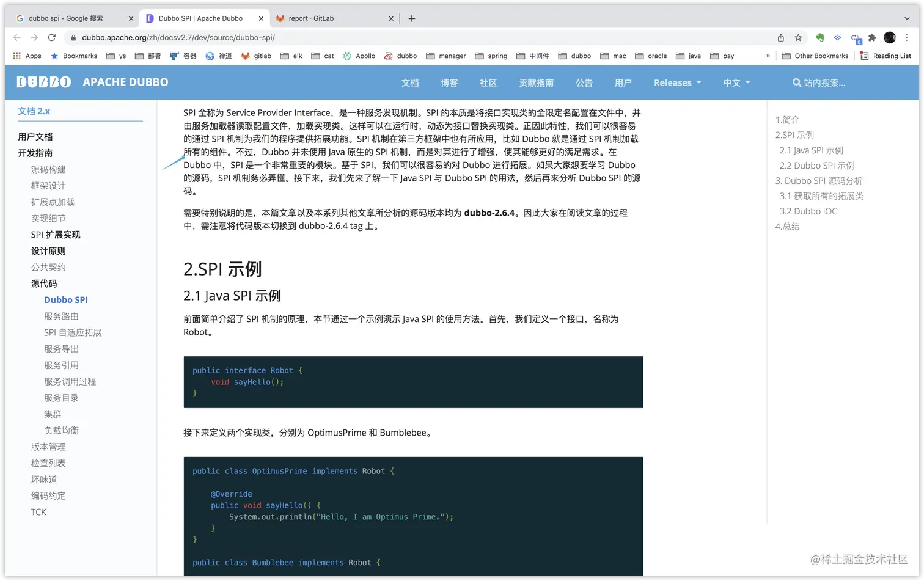Go back with browser back arrow

pos(17,37)
